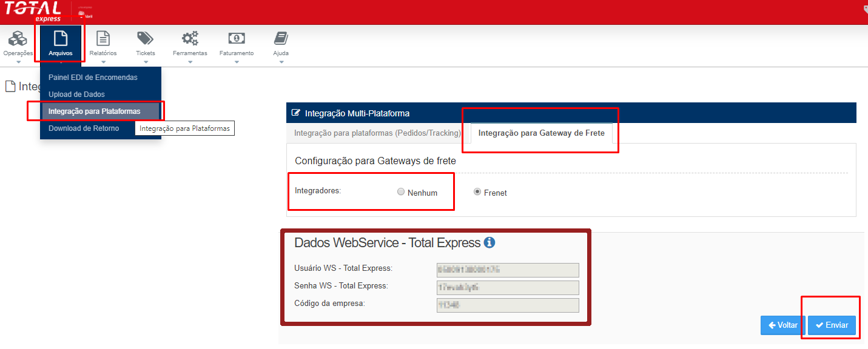This screenshot has height=349, width=868.
Task: Choose Painel EDI de Encomendas menu item
Action: tap(93, 78)
